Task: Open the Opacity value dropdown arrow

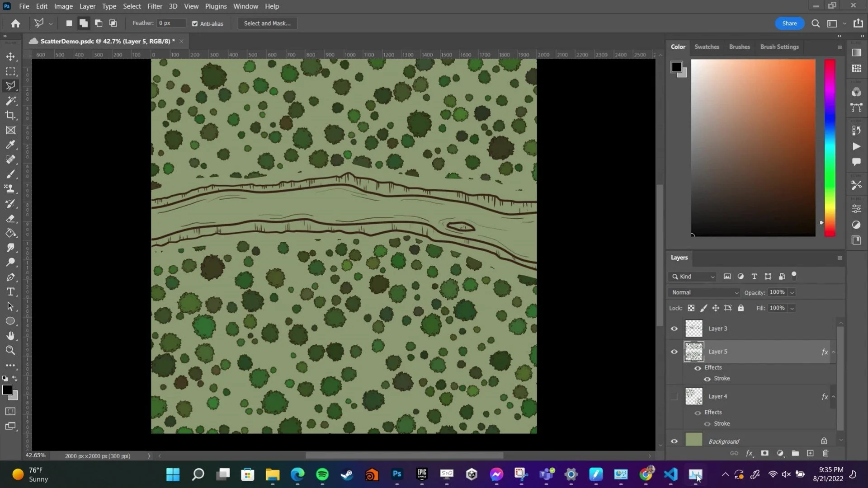Action: click(792, 293)
